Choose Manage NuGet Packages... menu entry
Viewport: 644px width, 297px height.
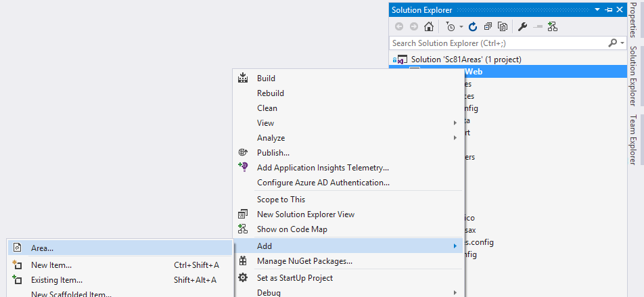[x=304, y=261]
